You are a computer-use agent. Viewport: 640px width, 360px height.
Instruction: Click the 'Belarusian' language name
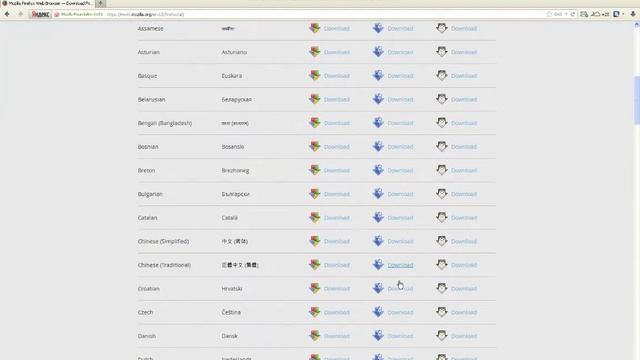point(151,100)
